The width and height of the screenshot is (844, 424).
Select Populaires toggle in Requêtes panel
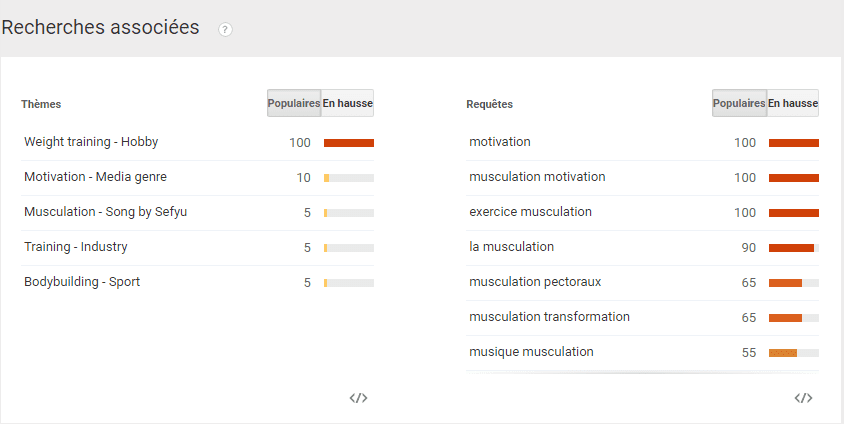[x=739, y=103]
